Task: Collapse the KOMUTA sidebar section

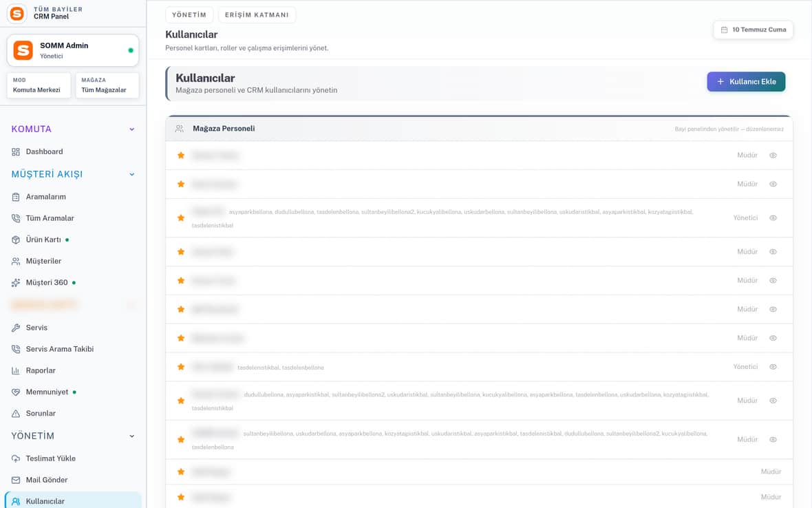Action: click(x=132, y=129)
